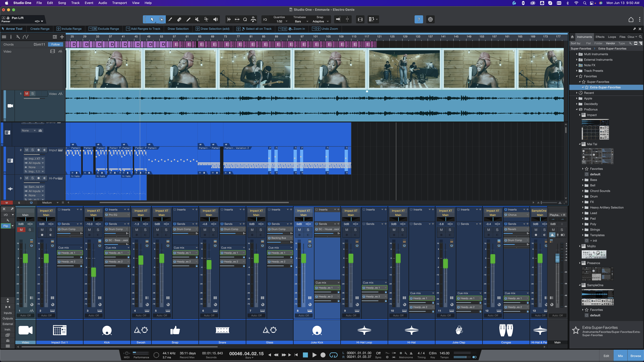The width and height of the screenshot is (644, 362).
Task: Expand the Recent folder in browser
Action: (577, 93)
